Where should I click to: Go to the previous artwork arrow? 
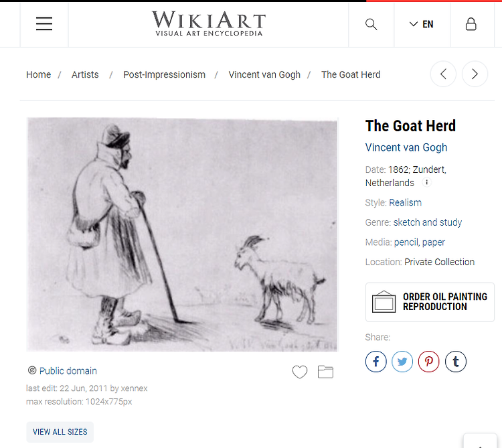pyautogui.click(x=443, y=74)
